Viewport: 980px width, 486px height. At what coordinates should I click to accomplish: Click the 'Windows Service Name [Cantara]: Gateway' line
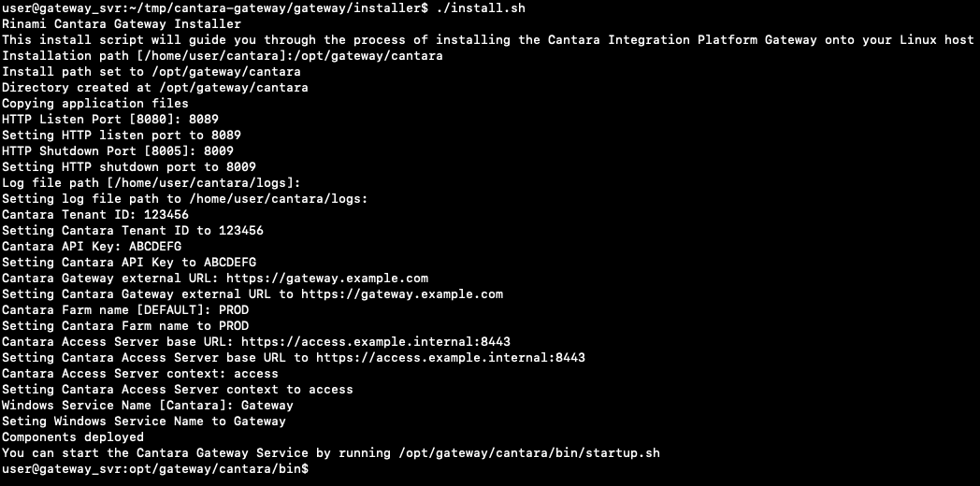pos(148,405)
